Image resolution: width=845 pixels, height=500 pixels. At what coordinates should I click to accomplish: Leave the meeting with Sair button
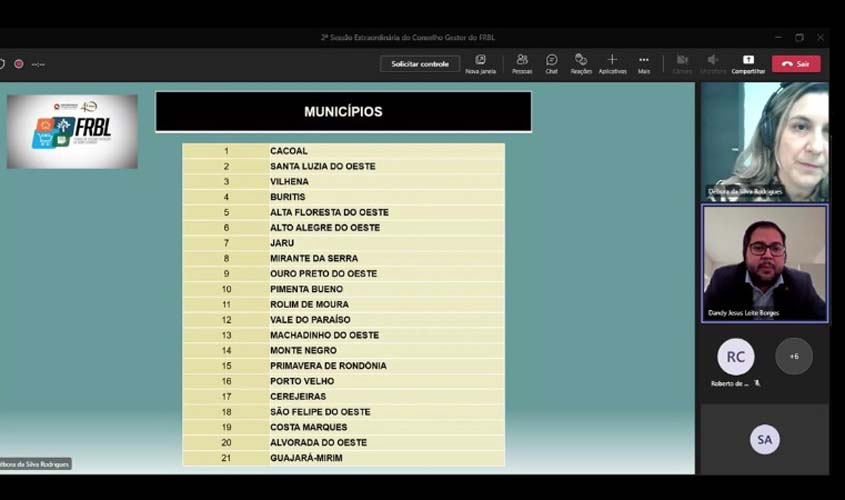coord(796,64)
